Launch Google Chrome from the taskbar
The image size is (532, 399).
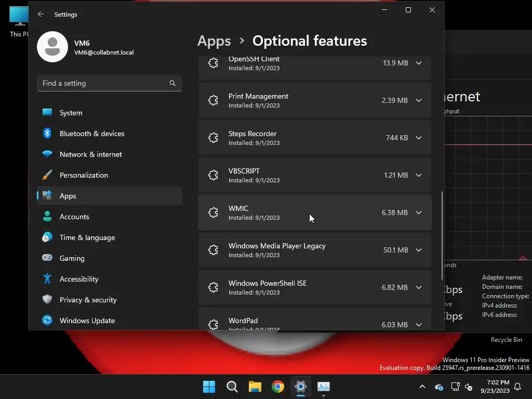click(x=278, y=387)
